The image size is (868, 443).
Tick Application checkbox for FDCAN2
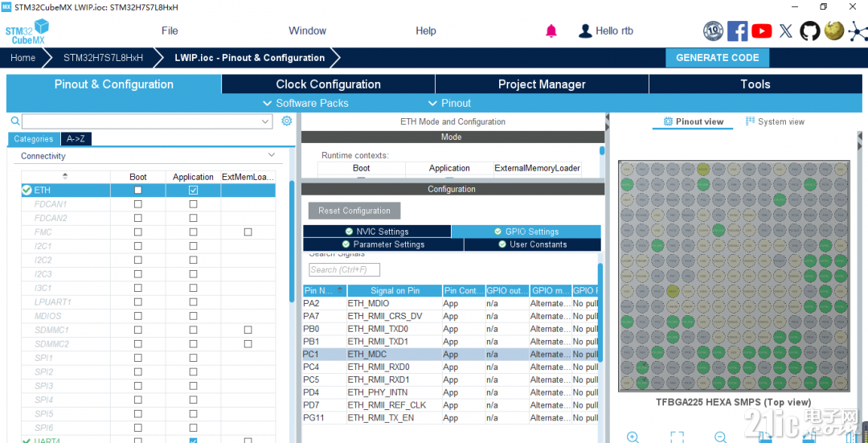coord(193,218)
